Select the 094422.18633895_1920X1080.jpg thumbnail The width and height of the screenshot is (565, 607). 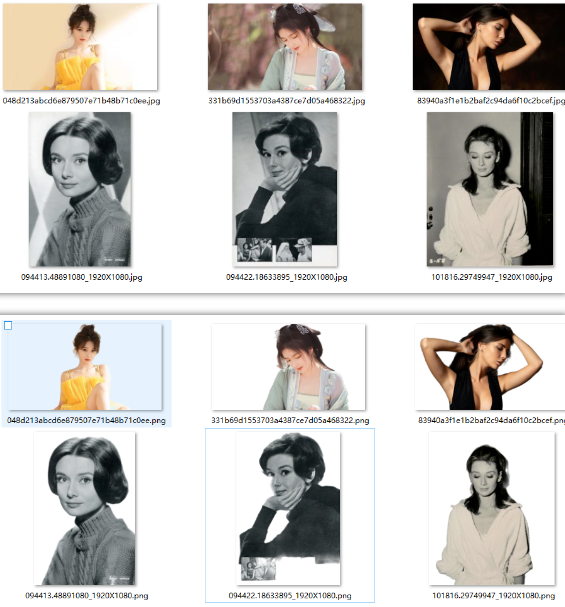(285, 189)
